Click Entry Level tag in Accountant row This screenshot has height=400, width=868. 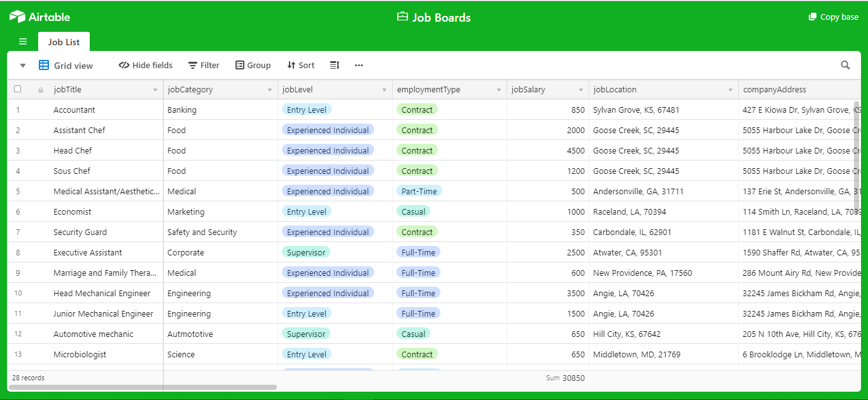pyautogui.click(x=307, y=110)
